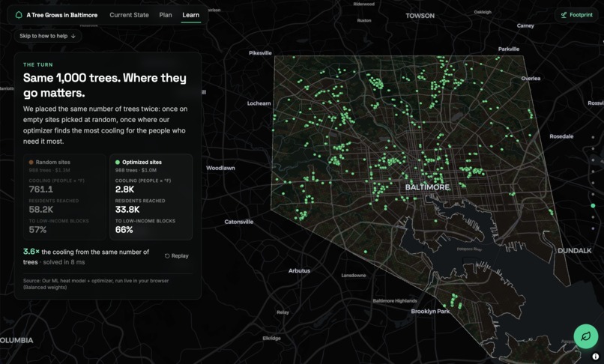This screenshot has height=364, width=604.
Task: Click the Arbutus map label
Action: pyautogui.click(x=299, y=271)
